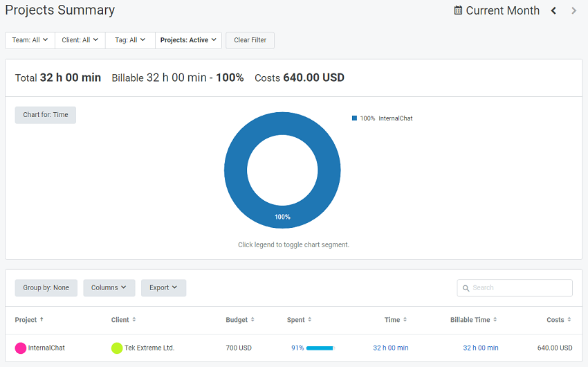
Task: Click the calendar icon beside Current Month
Action: point(458,10)
